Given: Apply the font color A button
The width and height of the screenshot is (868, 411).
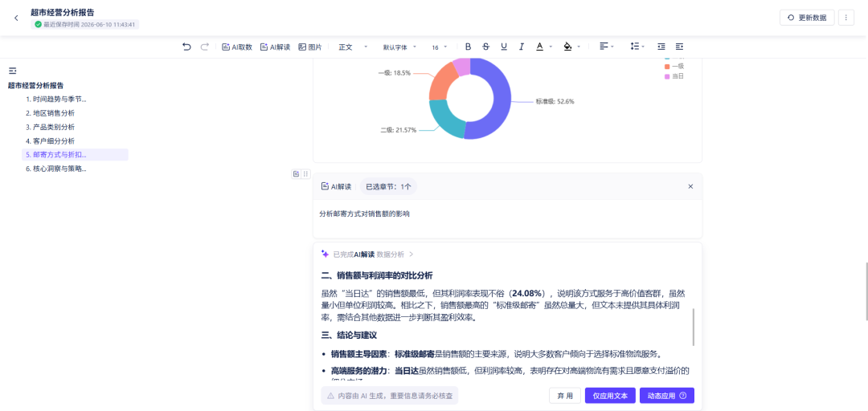Looking at the screenshot, I should 539,47.
